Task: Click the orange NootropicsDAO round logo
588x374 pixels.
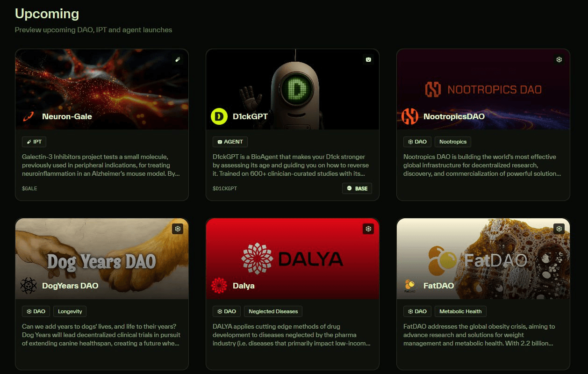Action: [410, 116]
